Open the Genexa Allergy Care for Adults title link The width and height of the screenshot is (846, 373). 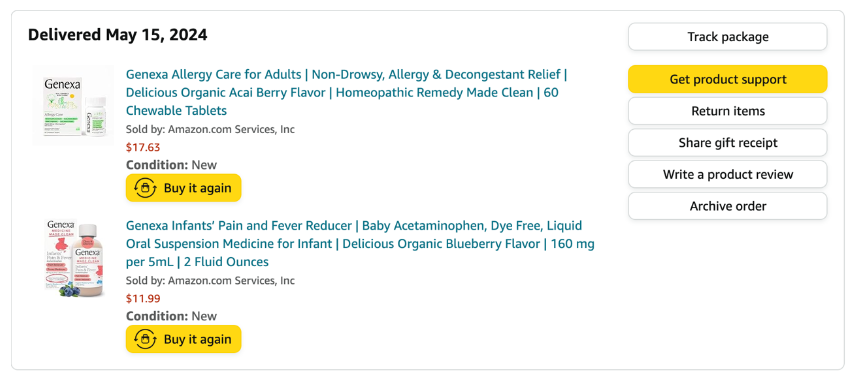click(346, 92)
